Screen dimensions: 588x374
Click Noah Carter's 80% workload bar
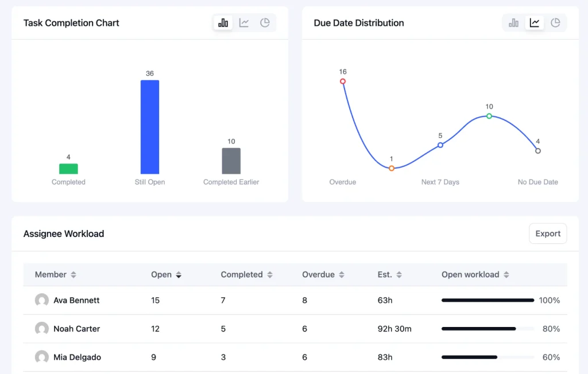(488, 329)
